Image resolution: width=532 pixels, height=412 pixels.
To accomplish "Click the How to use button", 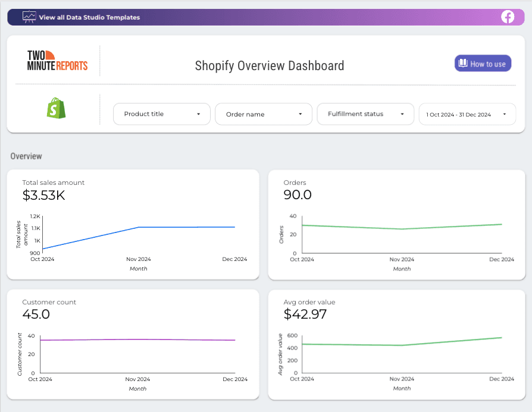I will click(483, 63).
